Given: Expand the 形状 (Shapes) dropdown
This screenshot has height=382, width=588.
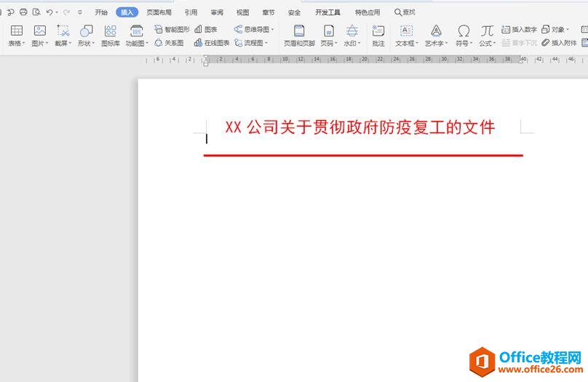Looking at the screenshot, I should click(86, 43).
